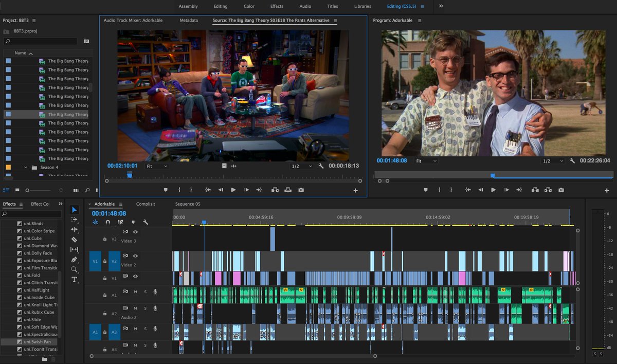Toggle Video 3 track output eye

point(135,232)
